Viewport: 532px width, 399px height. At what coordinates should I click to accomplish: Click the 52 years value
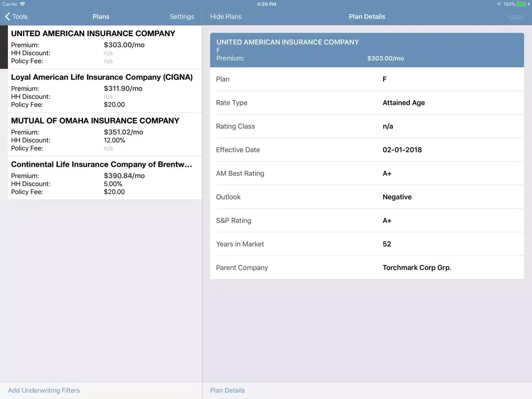pyautogui.click(x=387, y=244)
